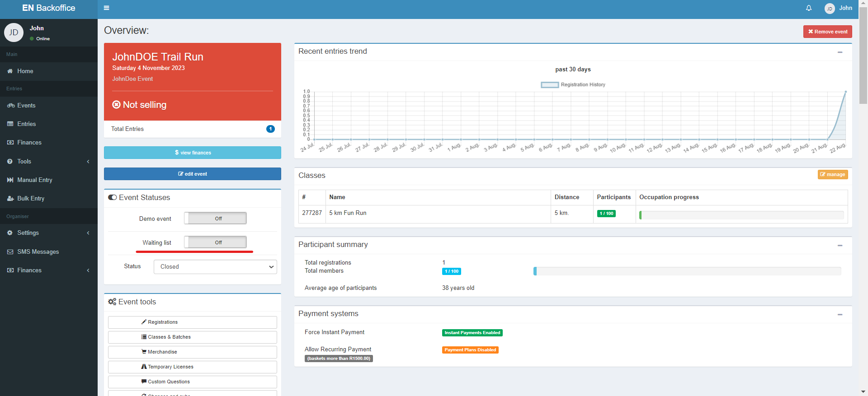Click the Events bicycle icon

click(x=11, y=105)
